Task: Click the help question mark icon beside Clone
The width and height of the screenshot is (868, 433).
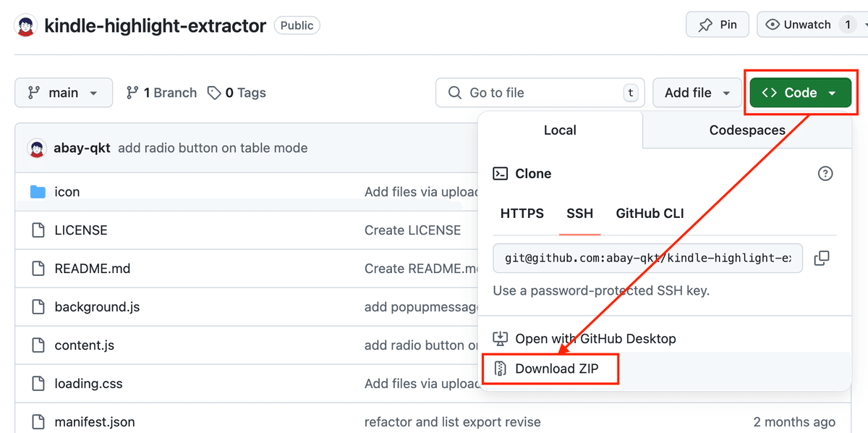Action: pos(825,174)
